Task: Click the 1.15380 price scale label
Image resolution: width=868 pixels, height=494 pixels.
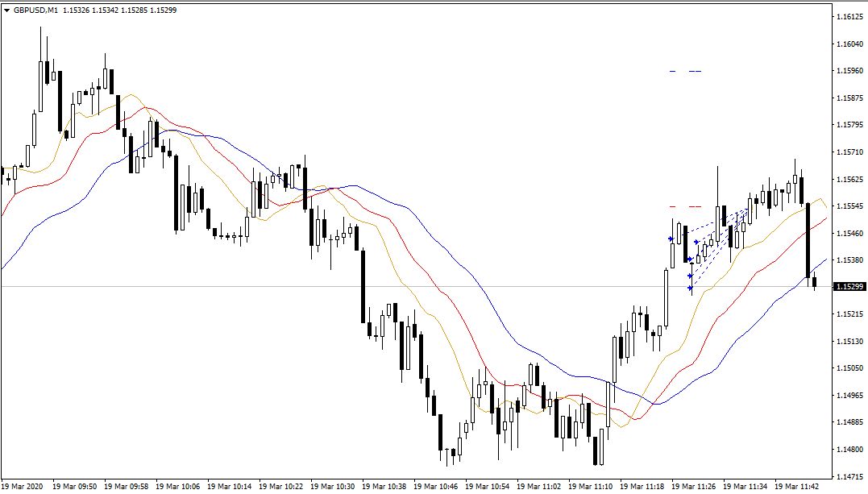Action: tap(849, 259)
